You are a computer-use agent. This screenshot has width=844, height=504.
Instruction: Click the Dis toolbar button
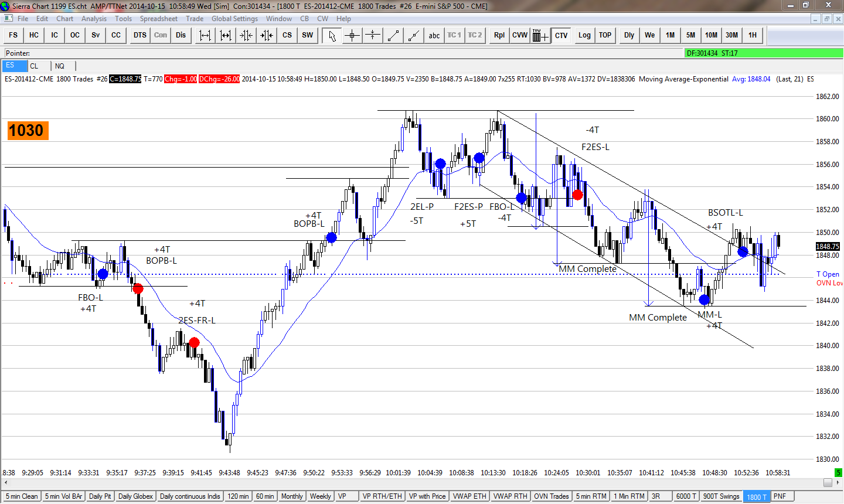tap(181, 35)
